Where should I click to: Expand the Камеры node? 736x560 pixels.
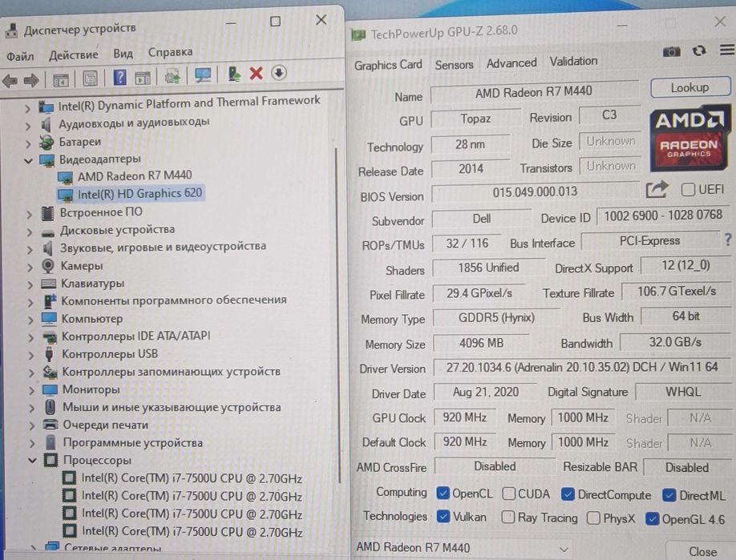click(30, 268)
